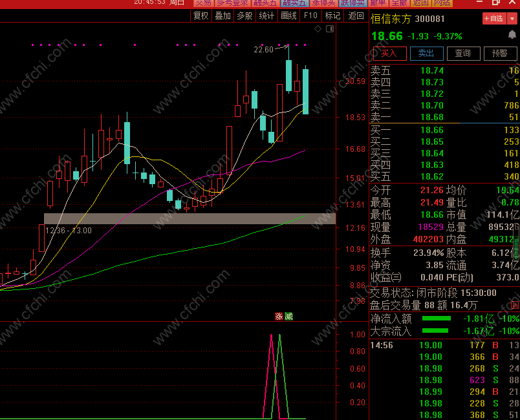This screenshot has width=520, height=420.
Task: Click the 净流入额 green bar
Action: pos(437,319)
